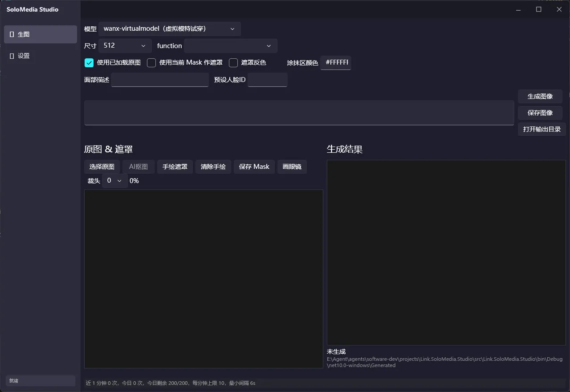Focus the 面部描述 text field
Viewport: 570px width, 392px height.
point(160,80)
